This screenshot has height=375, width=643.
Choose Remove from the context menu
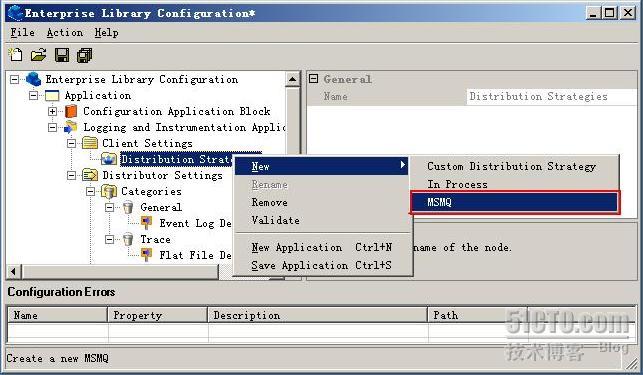[322, 202]
